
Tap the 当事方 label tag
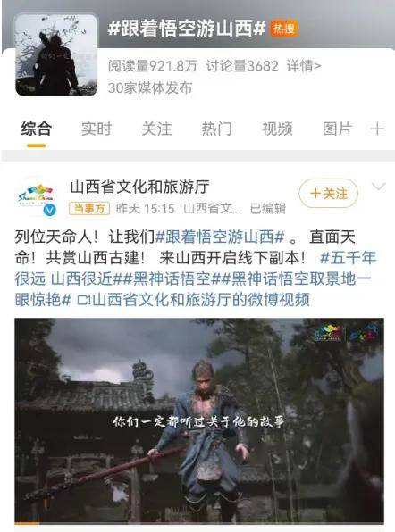click(89, 208)
